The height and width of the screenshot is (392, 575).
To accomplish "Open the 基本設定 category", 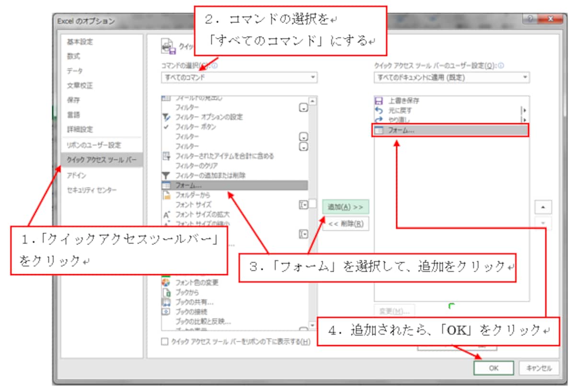I will [80, 42].
